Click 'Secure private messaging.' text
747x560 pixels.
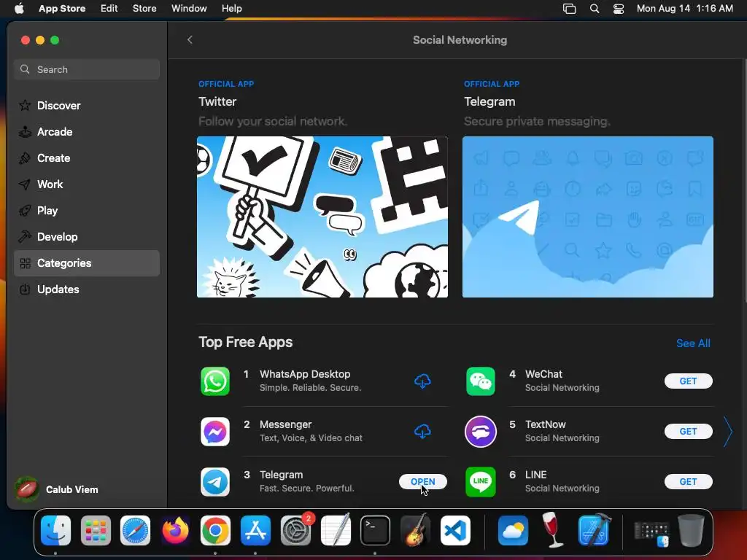537,122
